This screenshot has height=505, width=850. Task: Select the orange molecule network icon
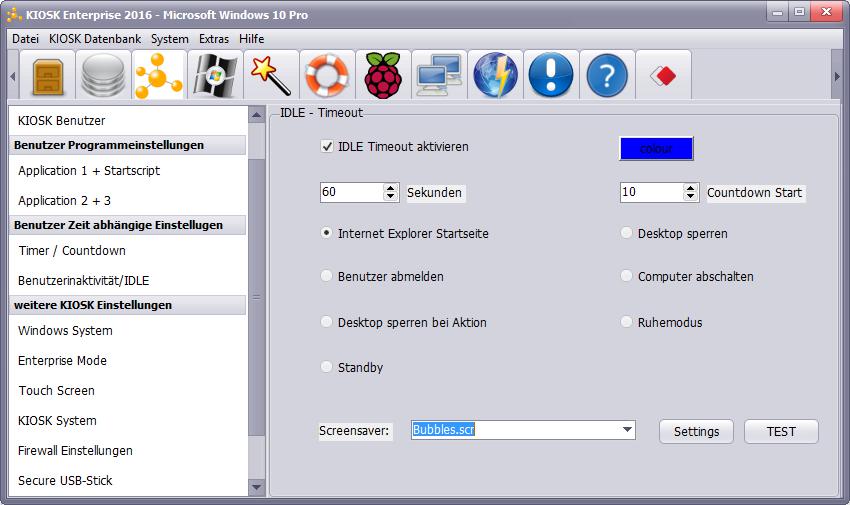click(x=159, y=76)
